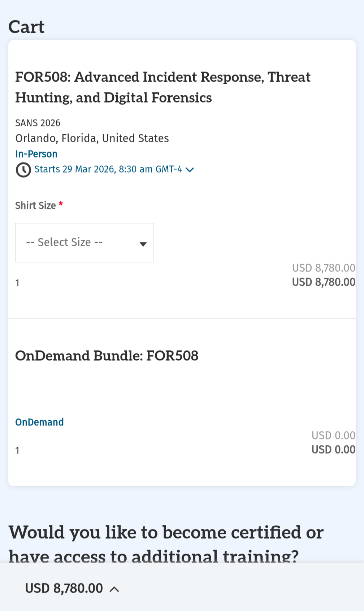Click the Select Size dropdown triangle arrow

(x=143, y=244)
